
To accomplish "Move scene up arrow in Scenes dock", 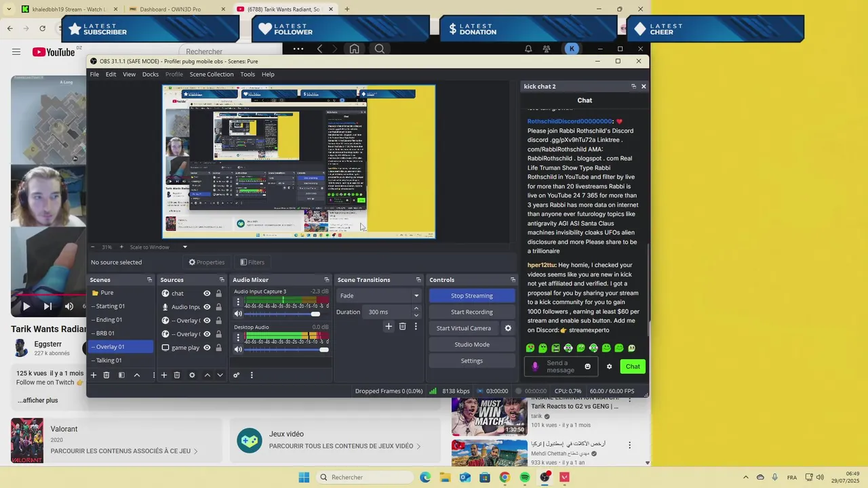I will 137,375.
